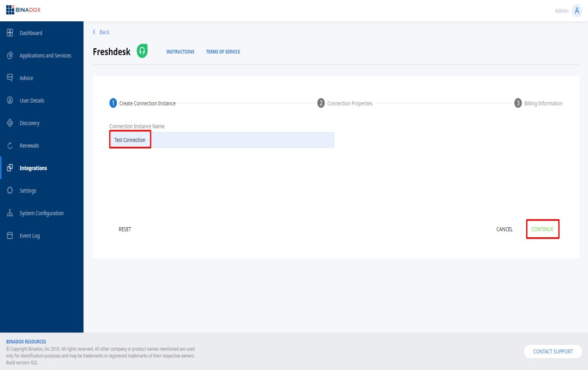Click the Applications and Services pie icon

pyautogui.click(x=10, y=55)
